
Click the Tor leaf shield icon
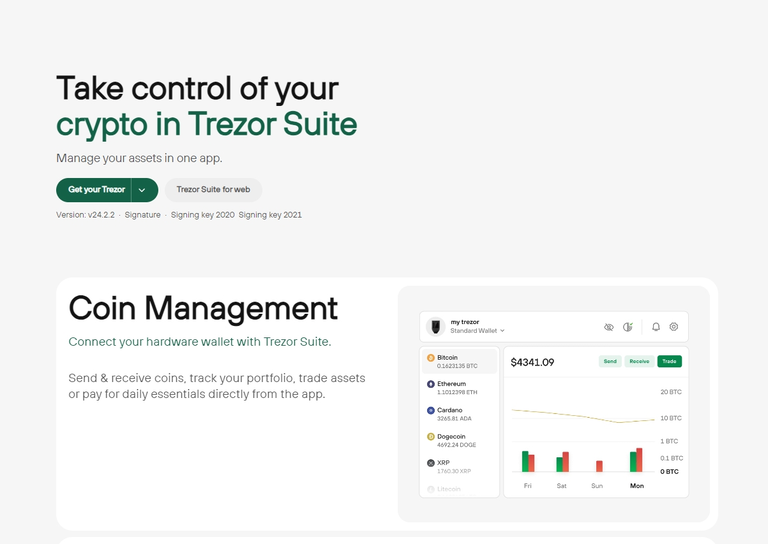coord(628,327)
